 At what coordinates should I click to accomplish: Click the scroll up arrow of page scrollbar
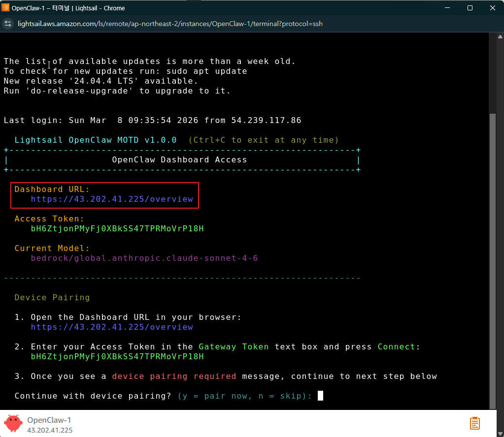pos(500,36)
